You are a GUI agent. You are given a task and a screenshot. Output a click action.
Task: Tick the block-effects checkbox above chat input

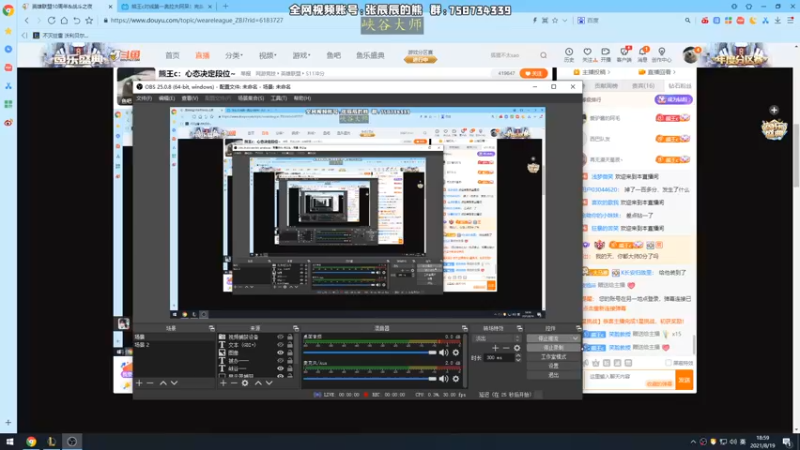click(x=668, y=363)
